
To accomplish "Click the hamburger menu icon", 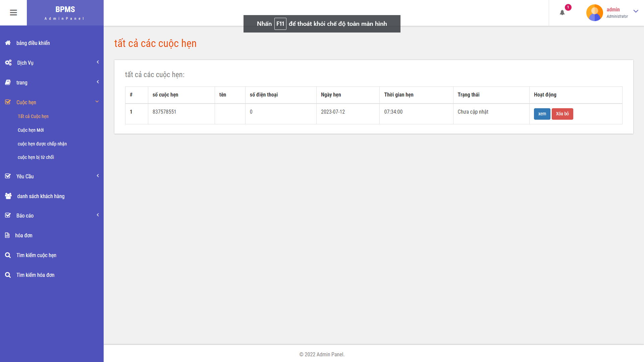I will coord(13,13).
